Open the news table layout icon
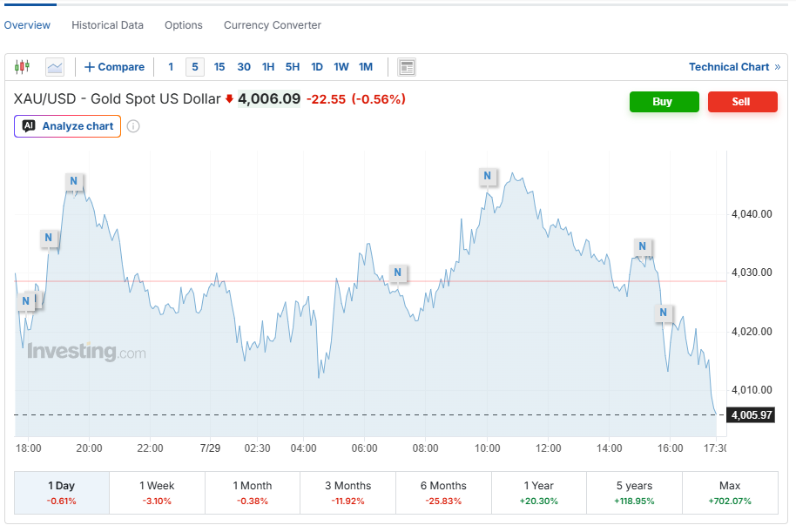The image size is (796, 532). 407,67
